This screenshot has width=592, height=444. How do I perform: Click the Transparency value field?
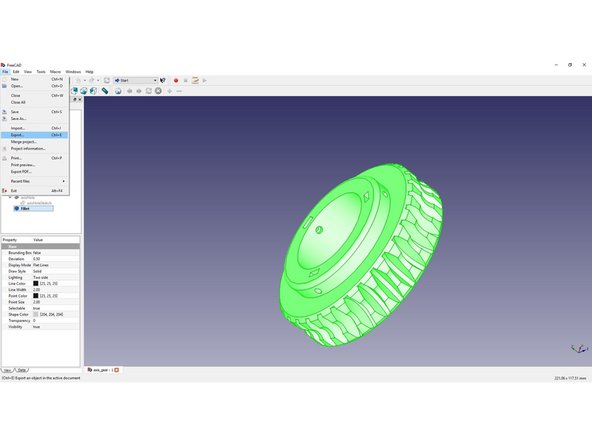[56, 321]
